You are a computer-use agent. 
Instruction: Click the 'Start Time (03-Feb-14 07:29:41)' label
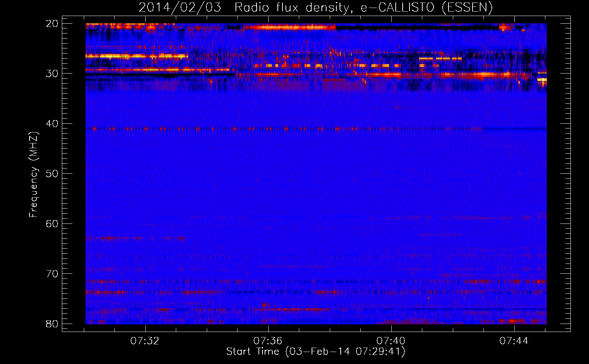coord(316,352)
